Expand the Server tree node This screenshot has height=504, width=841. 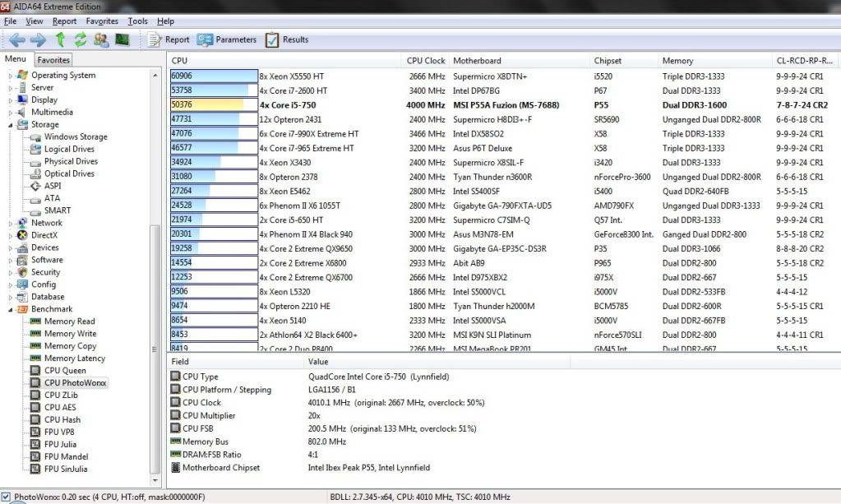pos(10,88)
